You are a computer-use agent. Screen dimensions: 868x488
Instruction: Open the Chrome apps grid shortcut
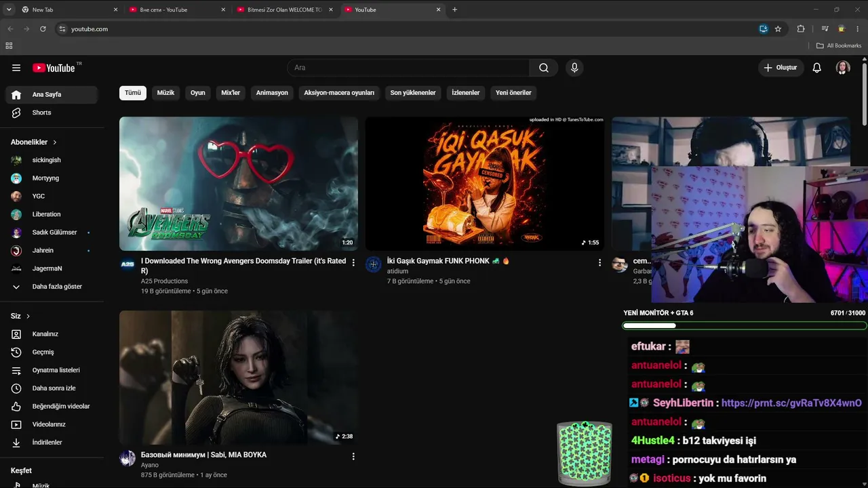pyautogui.click(x=9, y=45)
